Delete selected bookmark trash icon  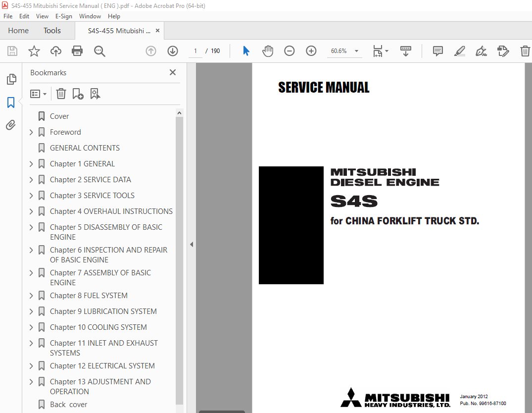point(61,94)
